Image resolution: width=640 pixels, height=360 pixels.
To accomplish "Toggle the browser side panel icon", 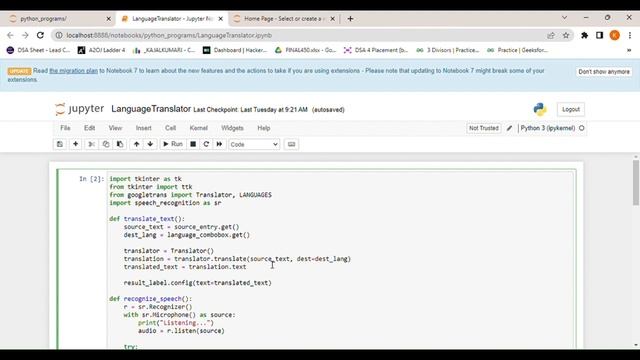I will pyautogui.click(x=599, y=36).
